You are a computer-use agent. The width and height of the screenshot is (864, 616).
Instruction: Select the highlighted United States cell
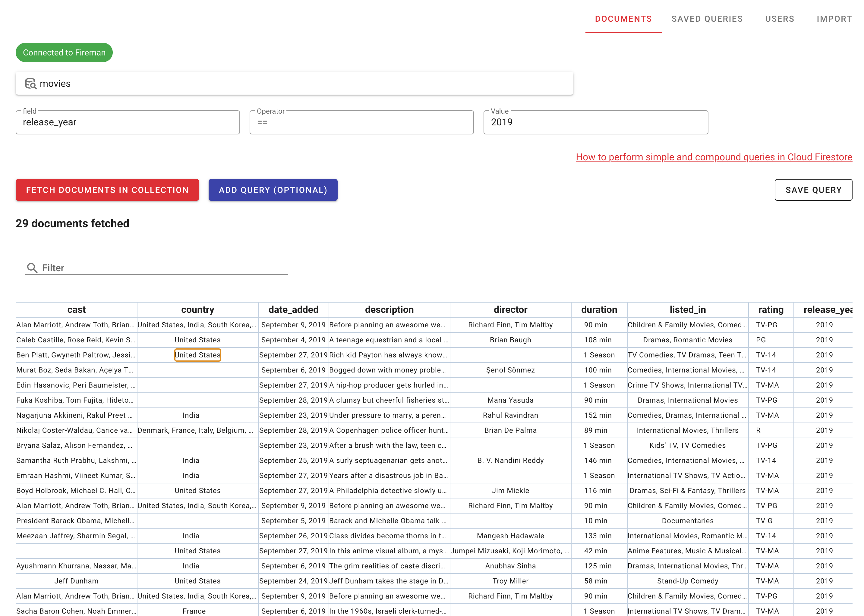pos(197,355)
